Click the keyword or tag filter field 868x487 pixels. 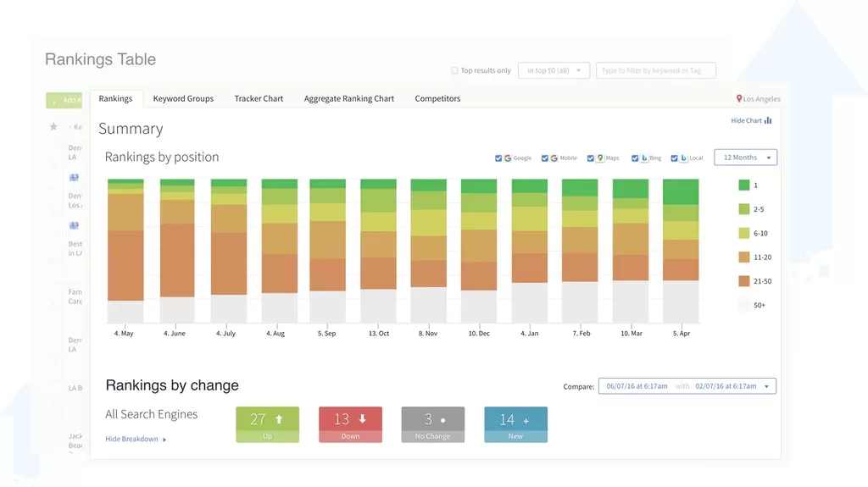[x=655, y=71]
